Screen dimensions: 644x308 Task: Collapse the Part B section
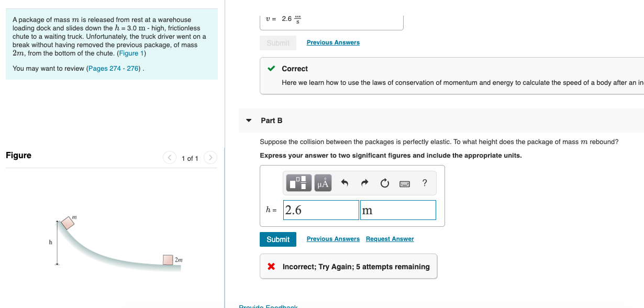coord(248,120)
